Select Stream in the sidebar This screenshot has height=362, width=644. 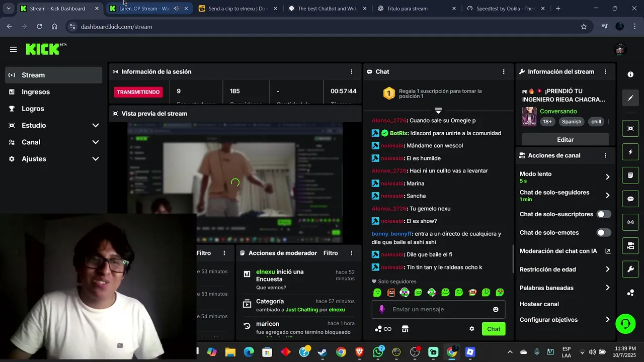pyautogui.click(x=53, y=75)
